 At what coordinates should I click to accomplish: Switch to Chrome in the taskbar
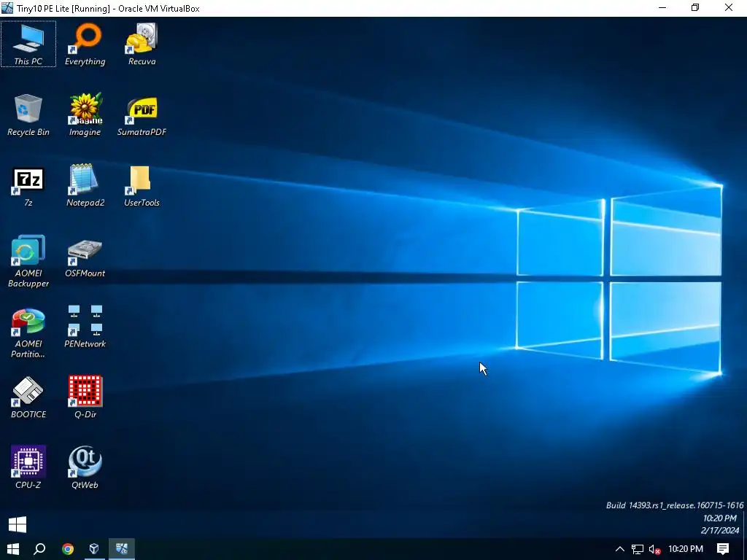[x=68, y=549]
